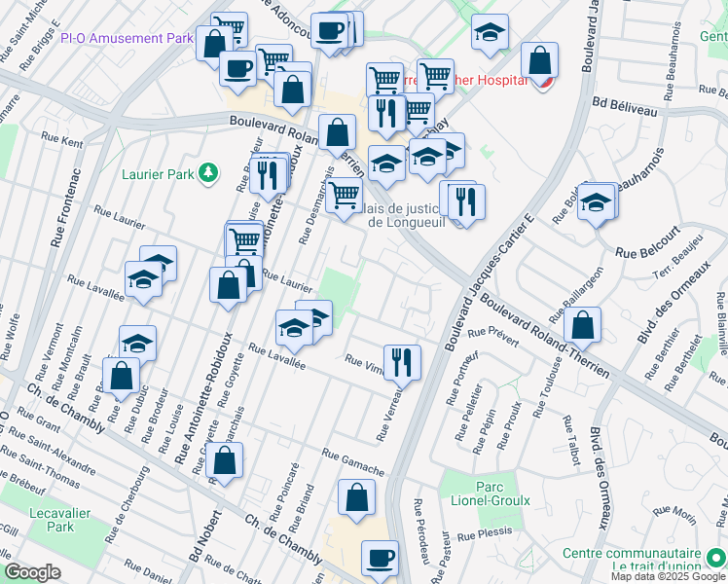Viewport: 728px width, 584px height.
Task: Click the Laurier Park green tree pin
Action: [x=208, y=173]
